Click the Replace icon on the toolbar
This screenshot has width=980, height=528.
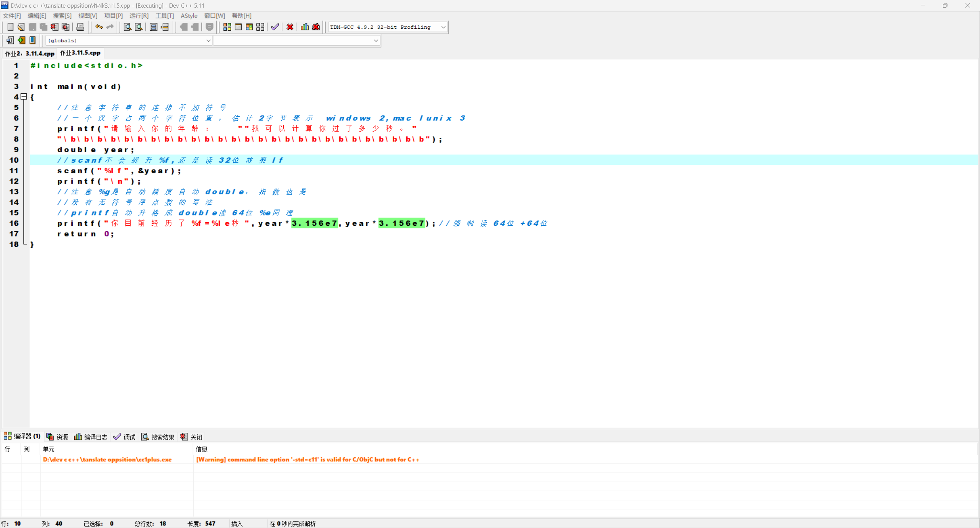pos(153,27)
